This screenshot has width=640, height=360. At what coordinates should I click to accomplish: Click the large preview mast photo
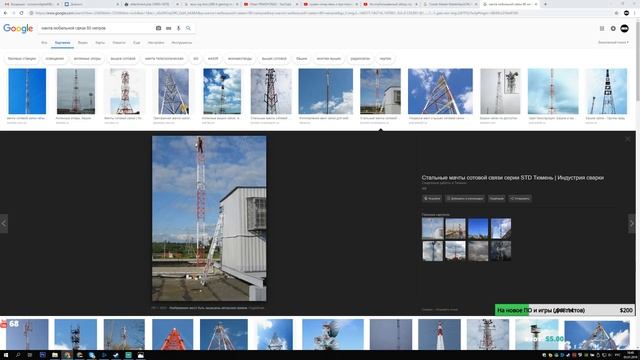209,218
